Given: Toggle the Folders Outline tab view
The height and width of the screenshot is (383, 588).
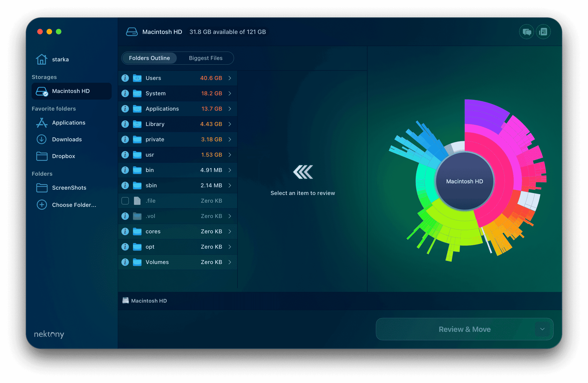Looking at the screenshot, I should tap(150, 58).
